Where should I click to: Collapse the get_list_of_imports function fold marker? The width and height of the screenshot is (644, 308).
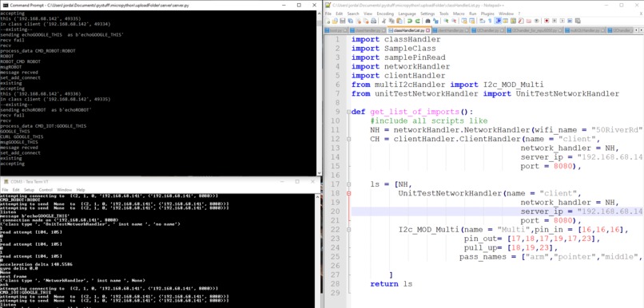tap(349, 112)
